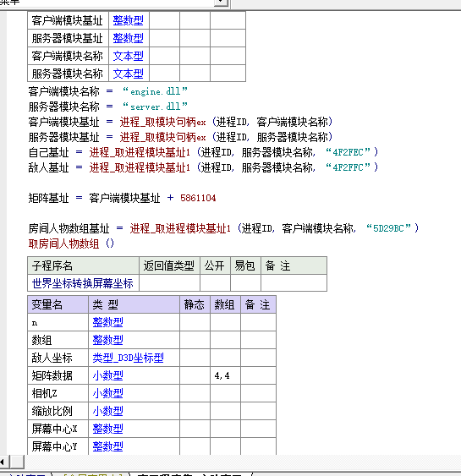
Task: Click the 静态 column header
Action: coord(195,304)
